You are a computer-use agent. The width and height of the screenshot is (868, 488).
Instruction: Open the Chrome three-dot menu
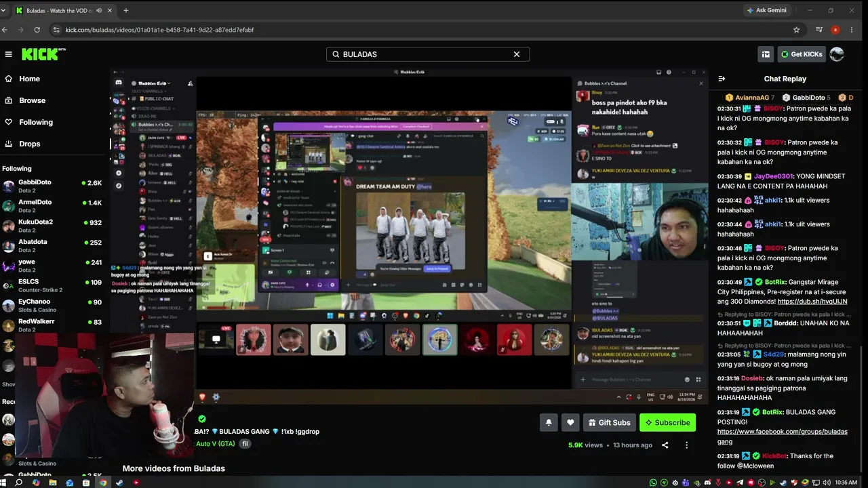852,30
